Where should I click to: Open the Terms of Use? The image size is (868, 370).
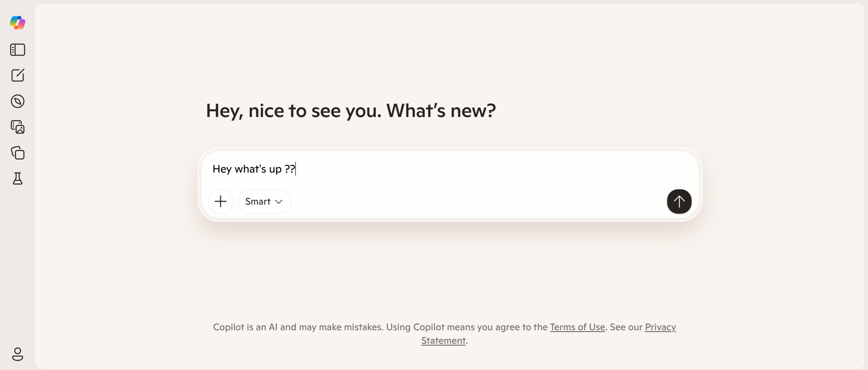[x=577, y=327]
